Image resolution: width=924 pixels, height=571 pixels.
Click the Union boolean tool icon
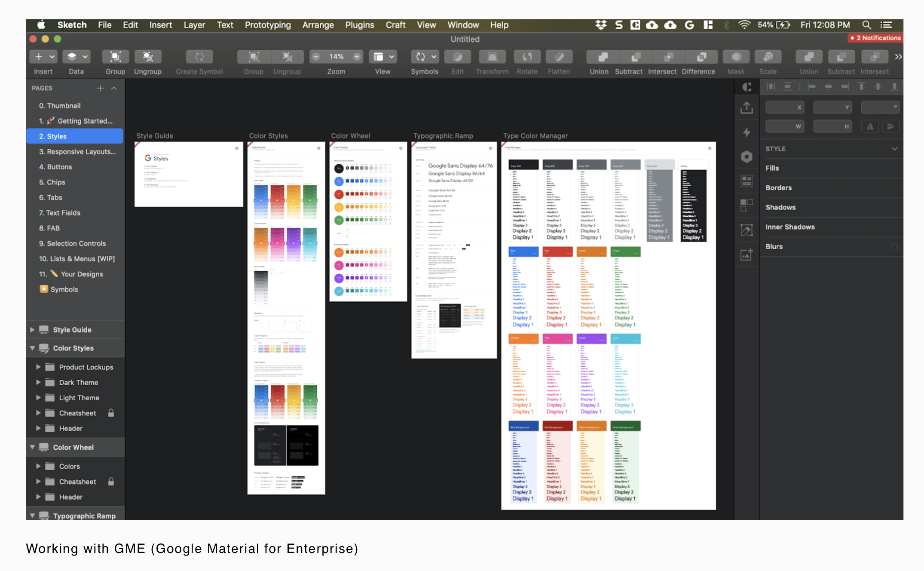coord(602,57)
